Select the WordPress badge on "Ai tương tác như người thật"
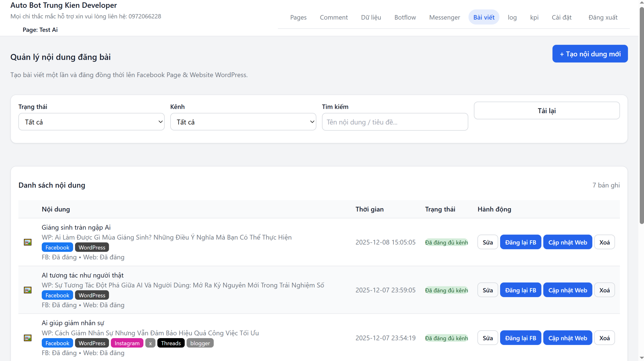Screen dimensions: 644x361 pyautogui.click(x=92, y=295)
